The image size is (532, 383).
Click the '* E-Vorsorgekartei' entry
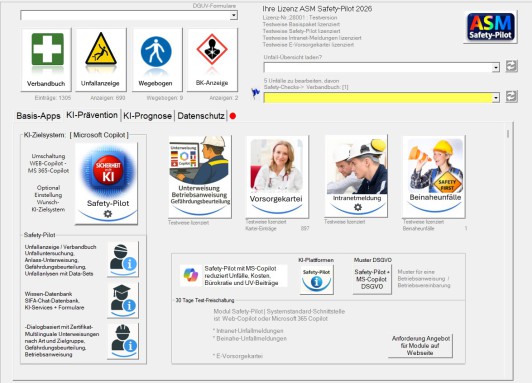click(x=238, y=356)
